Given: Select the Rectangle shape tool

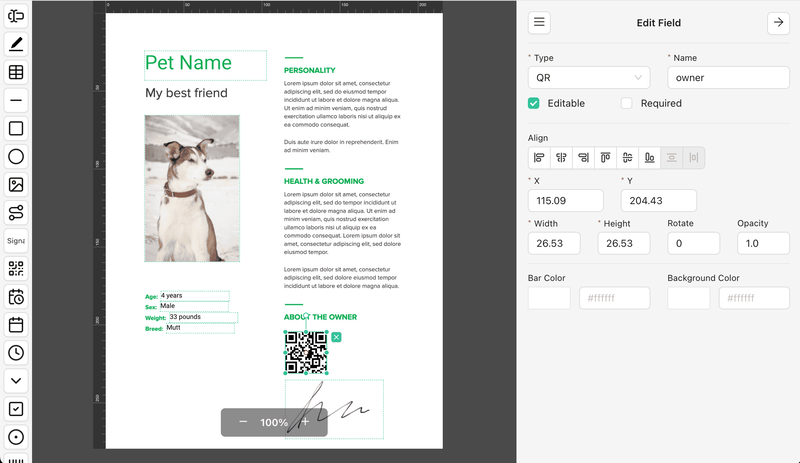Looking at the screenshot, I should pyautogui.click(x=16, y=129).
